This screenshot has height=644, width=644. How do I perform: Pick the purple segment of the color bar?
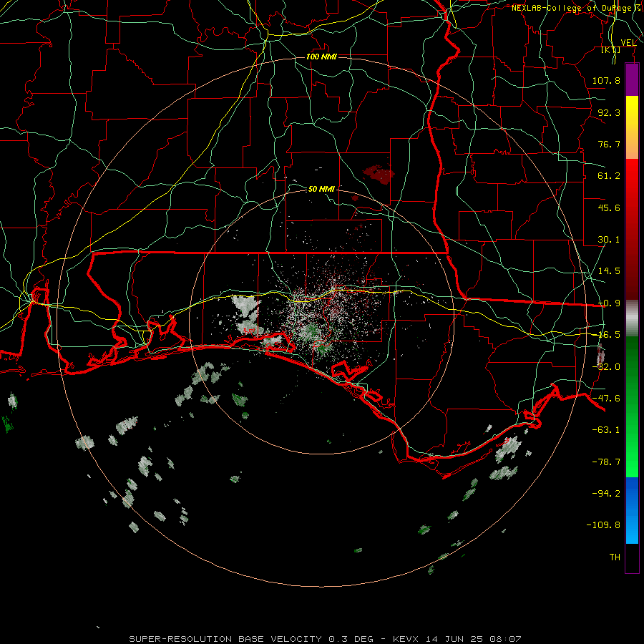pyautogui.click(x=632, y=80)
